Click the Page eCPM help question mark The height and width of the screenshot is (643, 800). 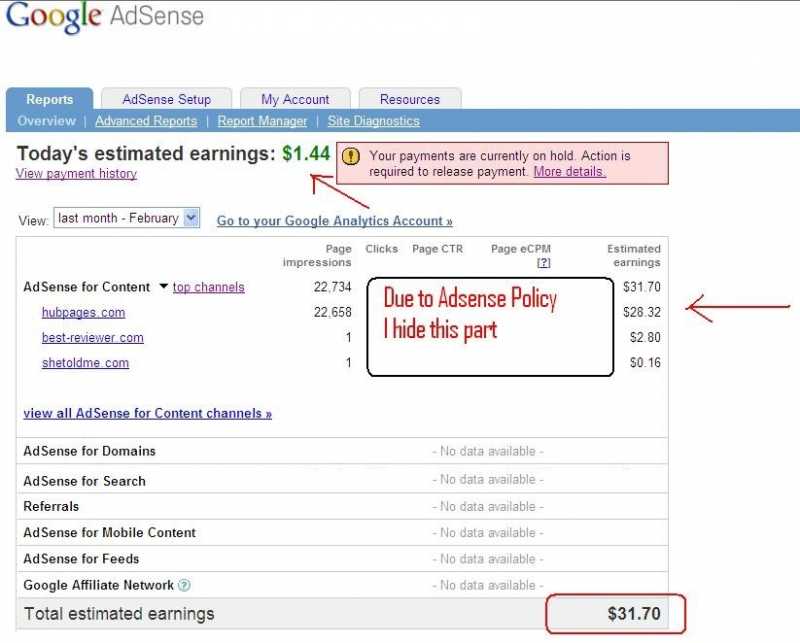coord(543,262)
